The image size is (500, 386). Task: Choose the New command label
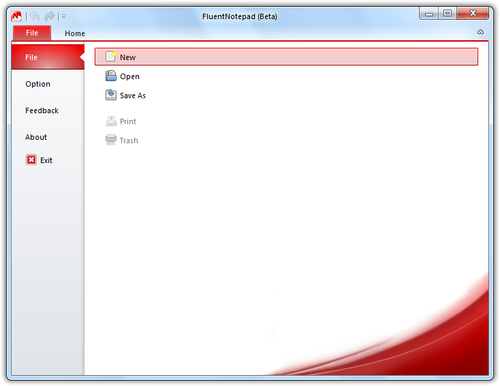pyautogui.click(x=128, y=57)
